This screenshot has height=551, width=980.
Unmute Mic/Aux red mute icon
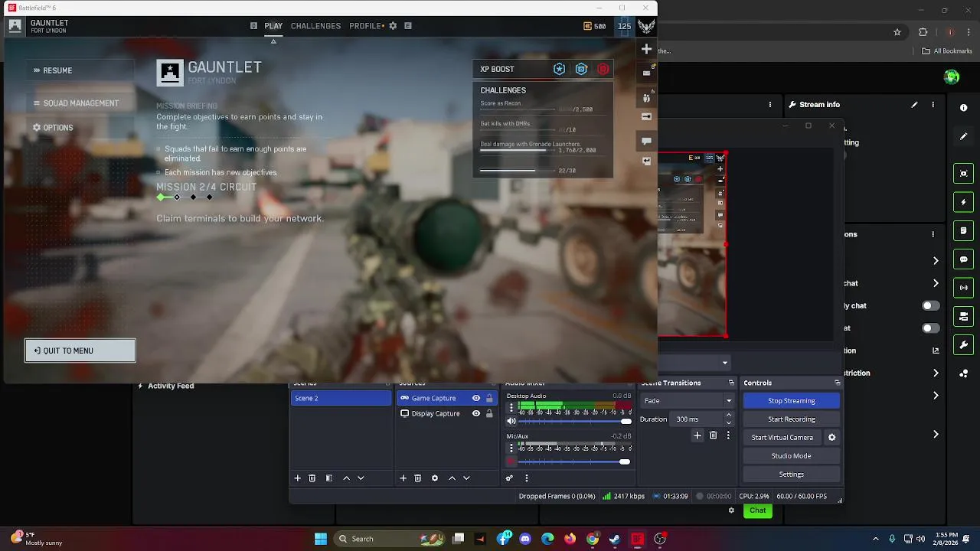pos(511,461)
